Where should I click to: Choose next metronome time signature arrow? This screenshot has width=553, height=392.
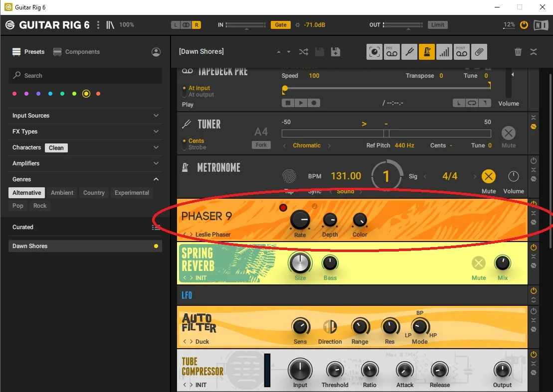pyautogui.click(x=475, y=176)
